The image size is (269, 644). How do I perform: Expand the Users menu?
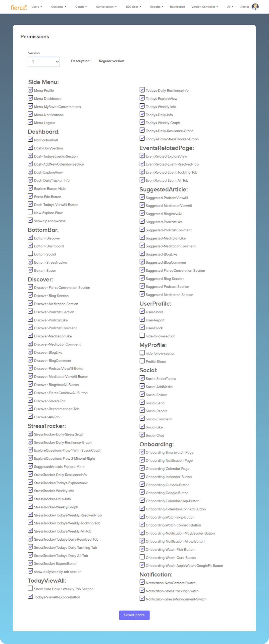pyautogui.click(x=37, y=7)
